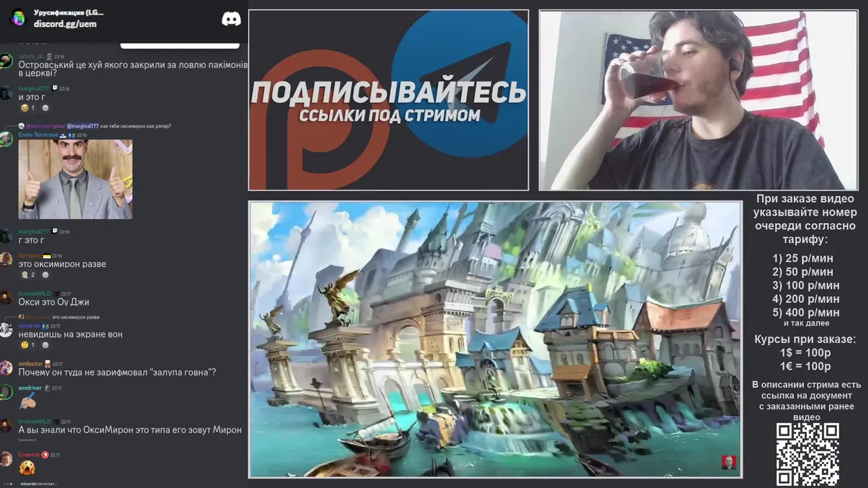Click the saturn_dc username
Viewport: 868px width, 488px height.
coord(31,56)
